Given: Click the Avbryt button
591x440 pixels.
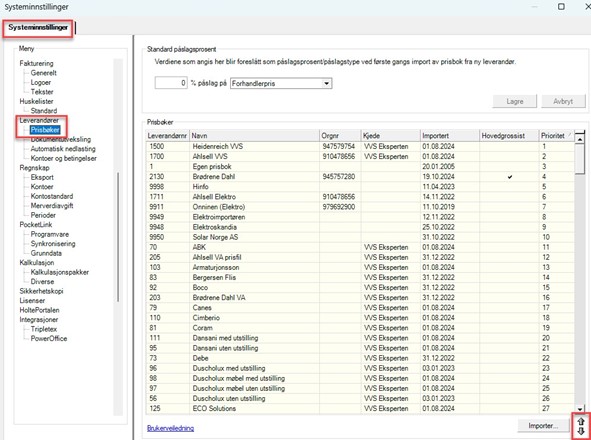Looking at the screenshot, I should pos(563,101).
